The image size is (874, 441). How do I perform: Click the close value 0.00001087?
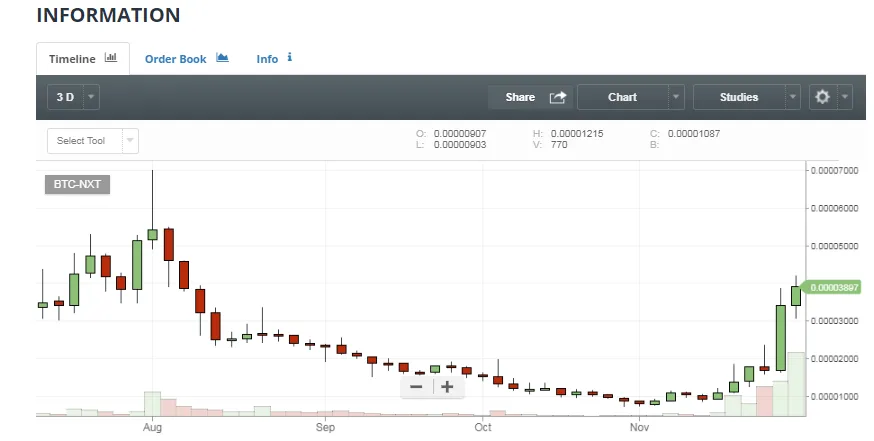(694, 134)
